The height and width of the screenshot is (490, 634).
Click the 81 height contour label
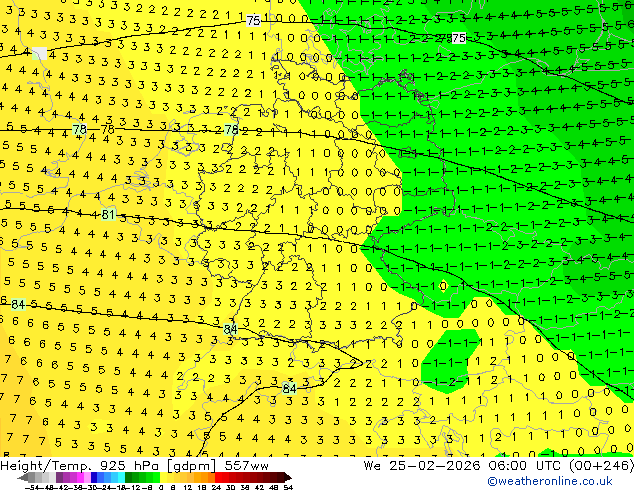[108, 214]
